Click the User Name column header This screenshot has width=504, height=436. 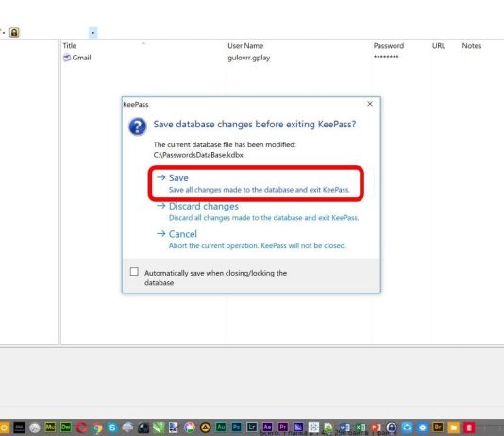245,46
